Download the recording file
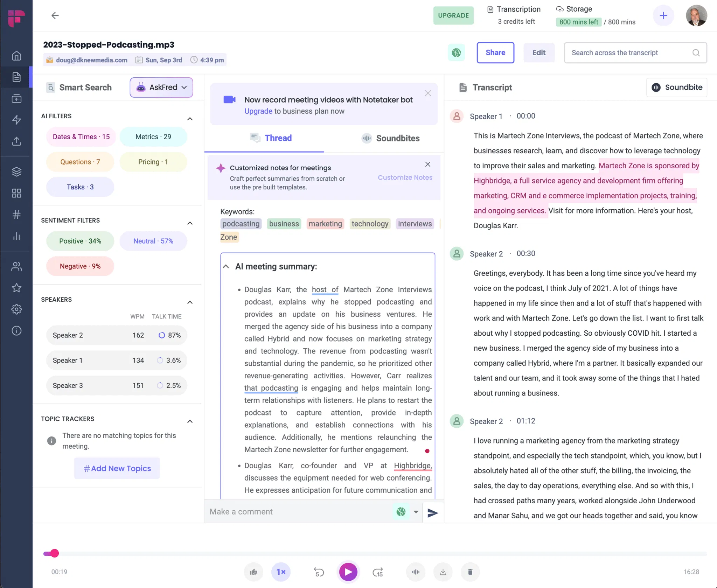 tap(443, 572)
